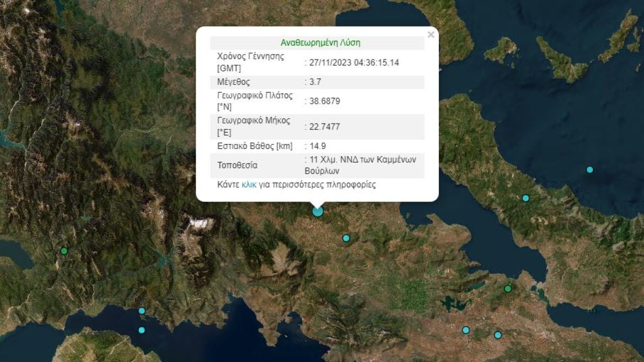
Task: Click the Αναθεωρημένη Λύση header
Action: 320,41
